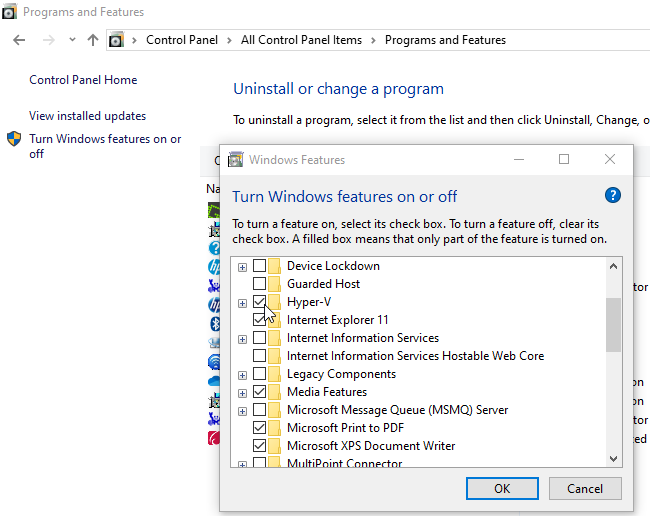Expand the Media Features tree node
Screen dimensions: 650x516
pos(243,393)
